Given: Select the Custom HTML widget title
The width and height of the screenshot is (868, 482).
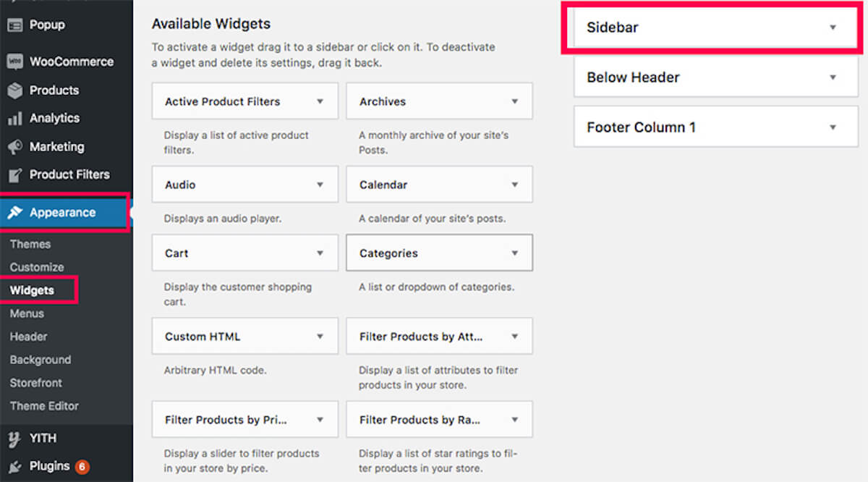Looking at the screenshot, I should pos(203,337).
